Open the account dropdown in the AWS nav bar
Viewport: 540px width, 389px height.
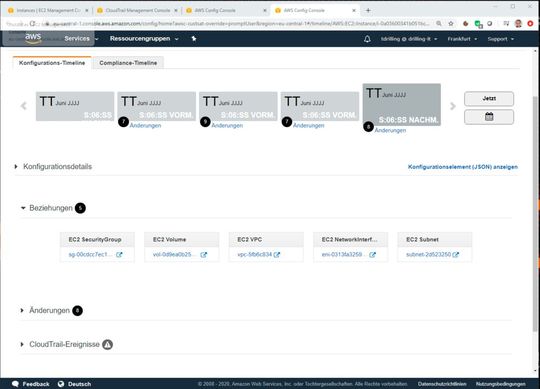click(x=409, y=39)
